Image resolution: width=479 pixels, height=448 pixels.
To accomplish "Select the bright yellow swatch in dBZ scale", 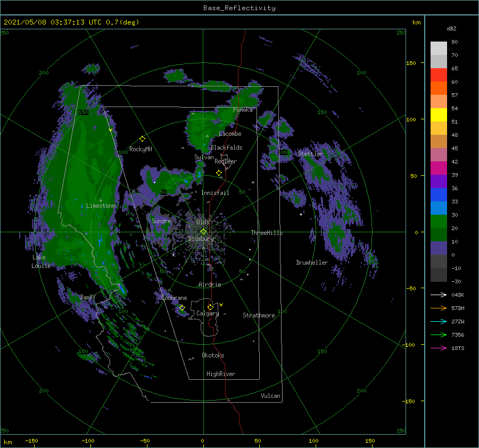I will tap(439, 115).
